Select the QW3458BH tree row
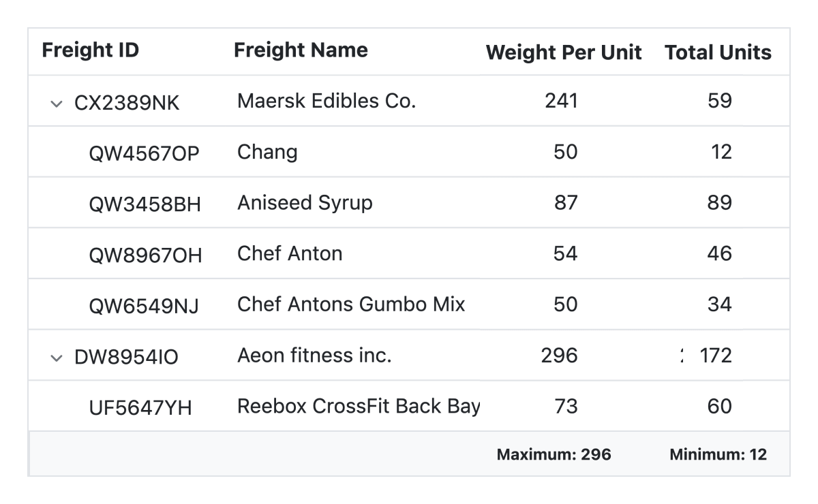The image size is (818, 504). point(145,204)
